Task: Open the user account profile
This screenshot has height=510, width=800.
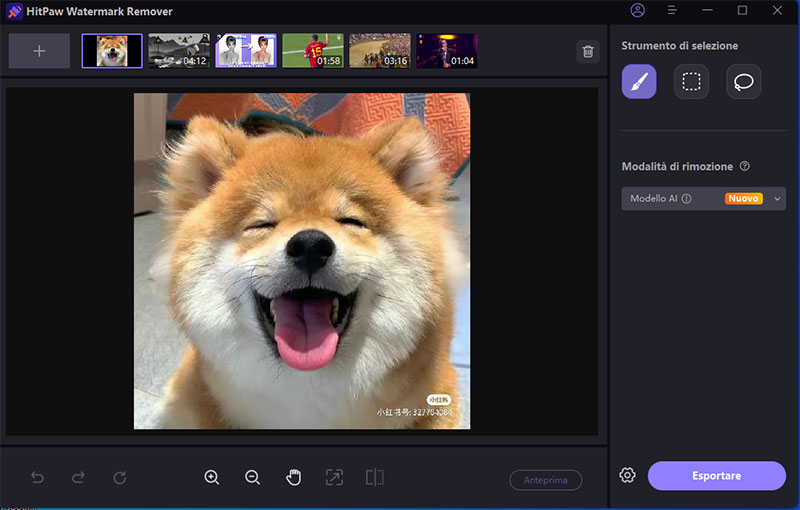Action: click(x=638, y=11)
